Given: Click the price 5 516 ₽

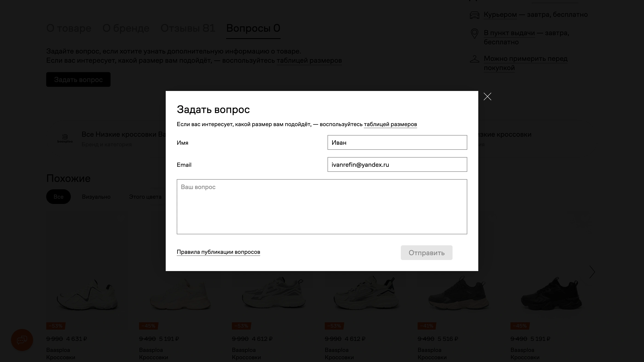Looking at the screenshot, I should [448, 339].
